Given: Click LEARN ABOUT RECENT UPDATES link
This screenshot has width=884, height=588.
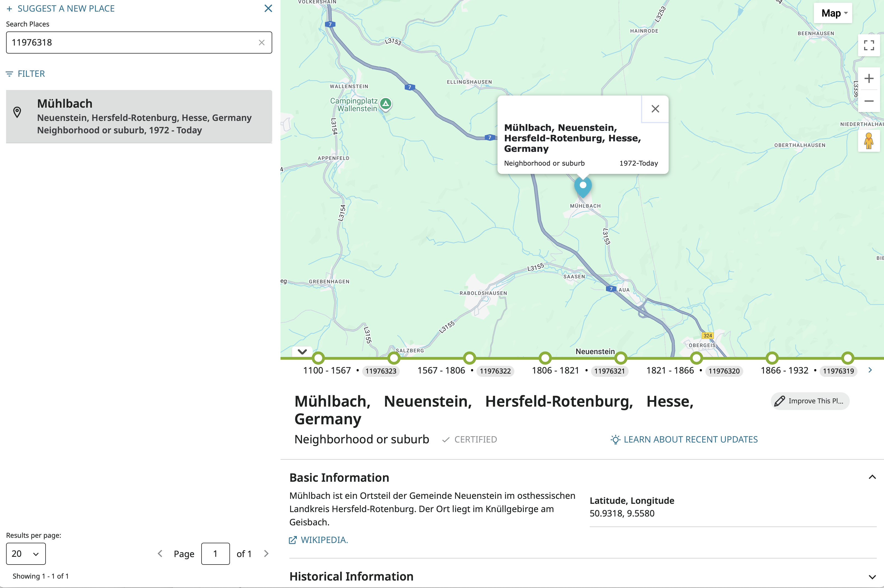Looking at the screenshot, I should point(684,439).
